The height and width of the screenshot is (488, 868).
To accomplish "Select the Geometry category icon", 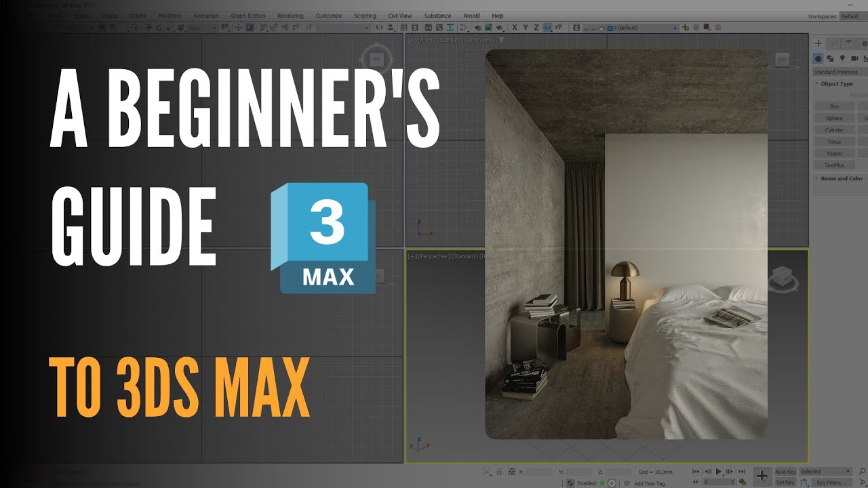I will pos(818,59).
